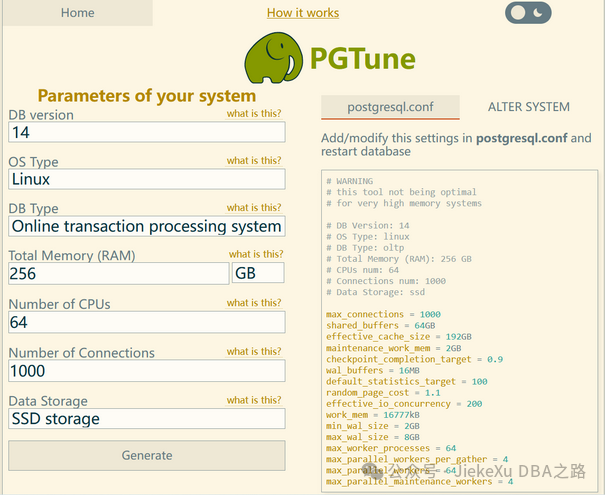Image resolution: width=605 pixels, height=495 pixels.
Task: Click the '# CPUs num: 64' comment
Action: pos(362,270)
